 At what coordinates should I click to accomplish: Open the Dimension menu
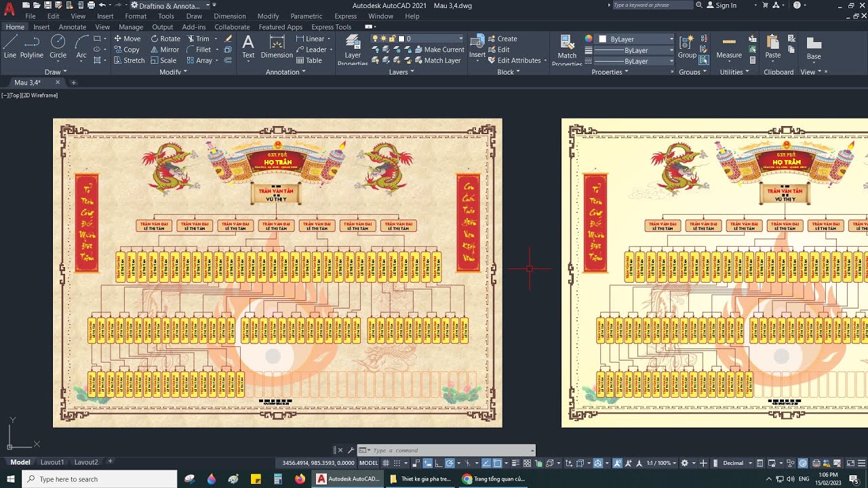point(230,16)
